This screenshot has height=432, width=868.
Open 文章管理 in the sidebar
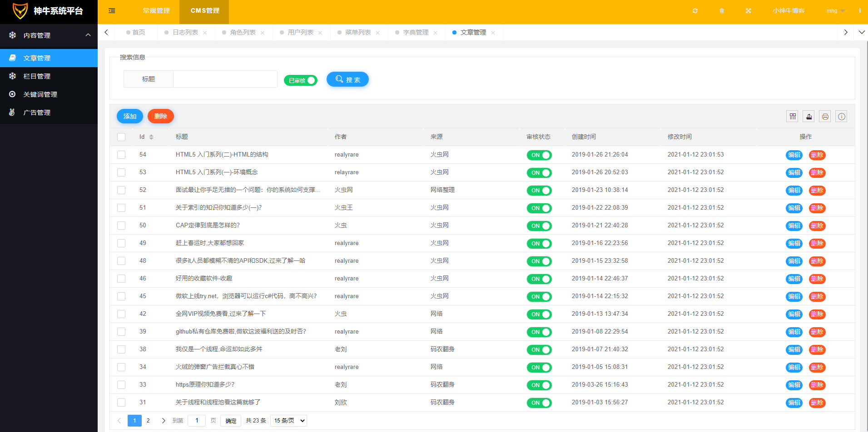[49, 58]
